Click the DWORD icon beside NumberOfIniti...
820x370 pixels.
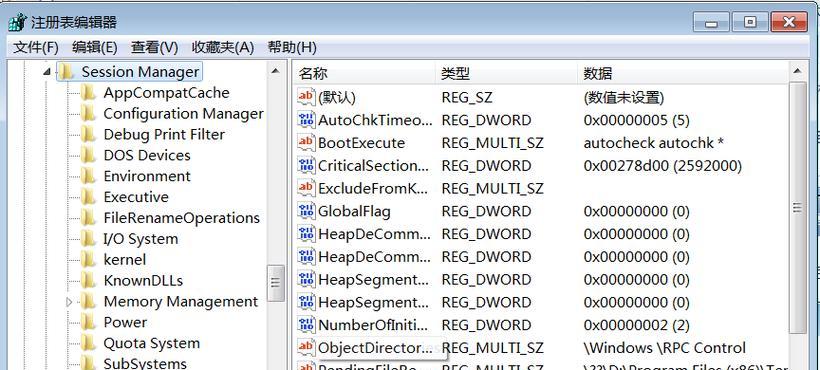[x=306, y=325]
